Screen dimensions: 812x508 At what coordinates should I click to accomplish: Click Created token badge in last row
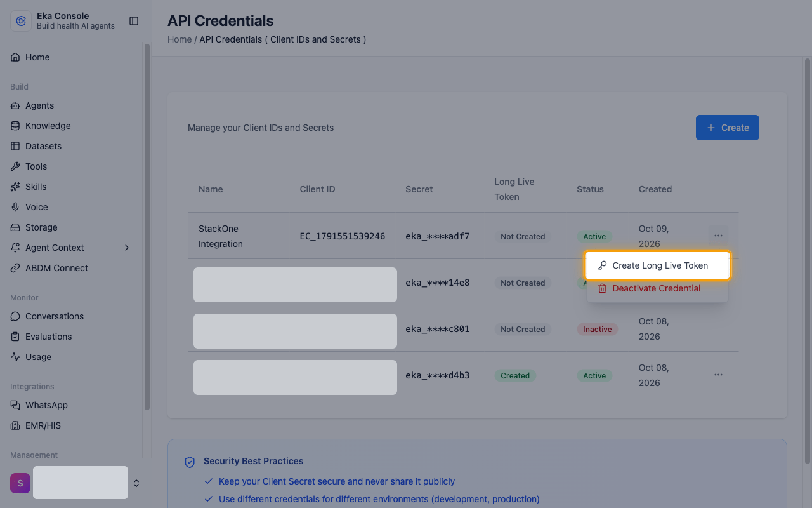click(515, 375)
